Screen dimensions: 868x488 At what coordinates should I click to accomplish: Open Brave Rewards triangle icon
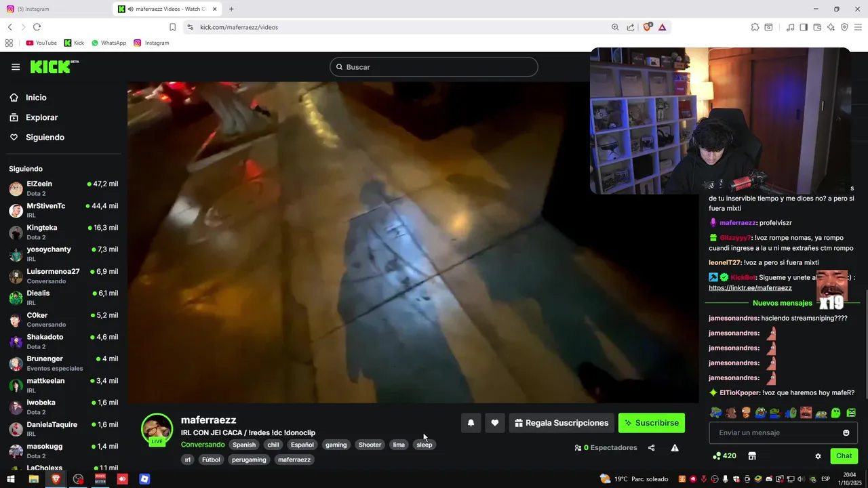pos(662,27)
